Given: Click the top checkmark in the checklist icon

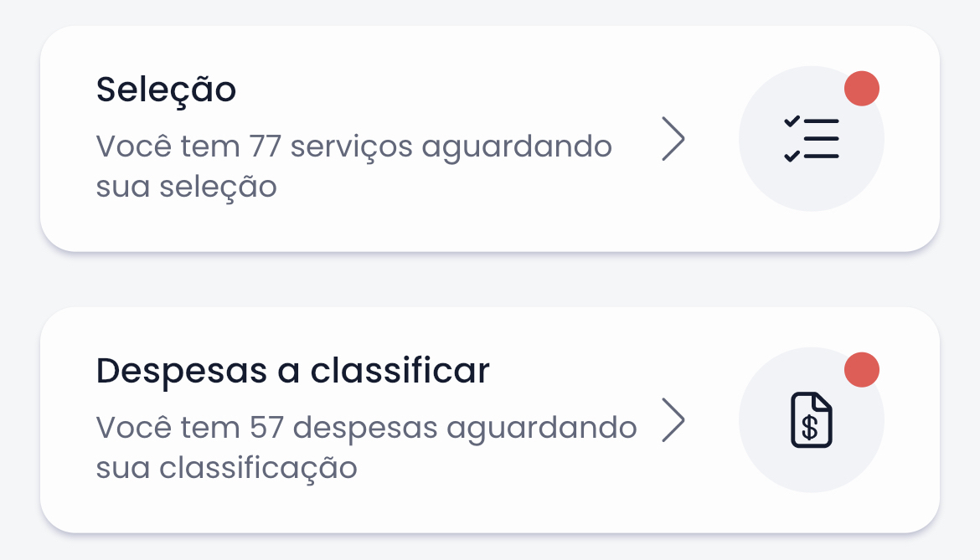Looking at the screenshot, I should coord(792,122).
